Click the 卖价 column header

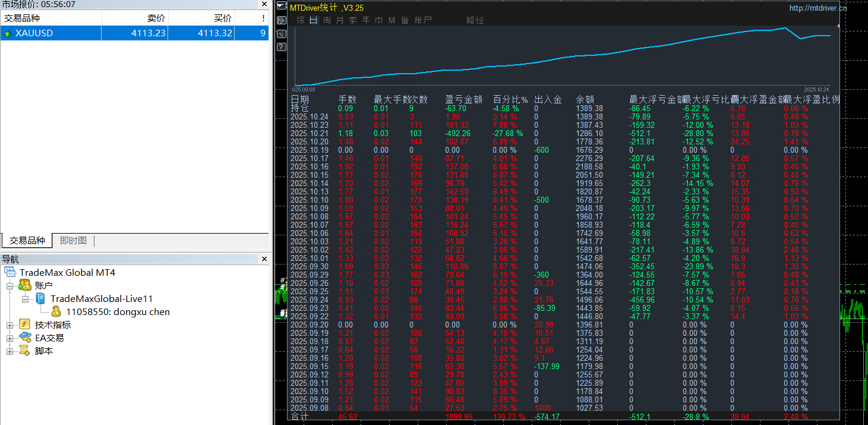[135, 18]
